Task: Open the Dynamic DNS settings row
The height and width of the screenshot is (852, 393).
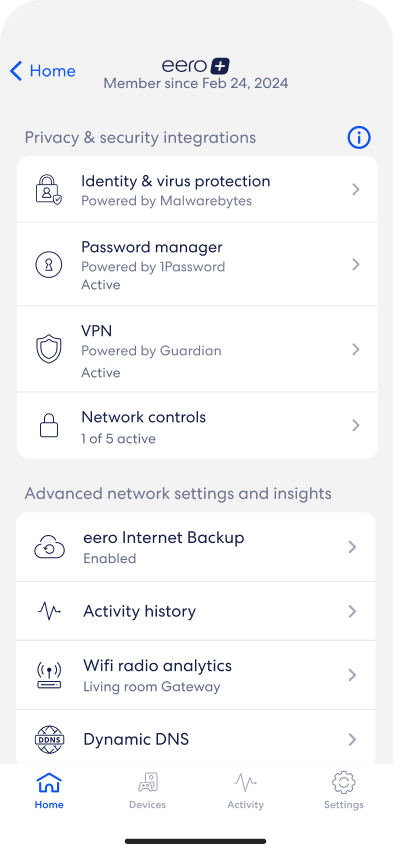Action: [196, 739]
